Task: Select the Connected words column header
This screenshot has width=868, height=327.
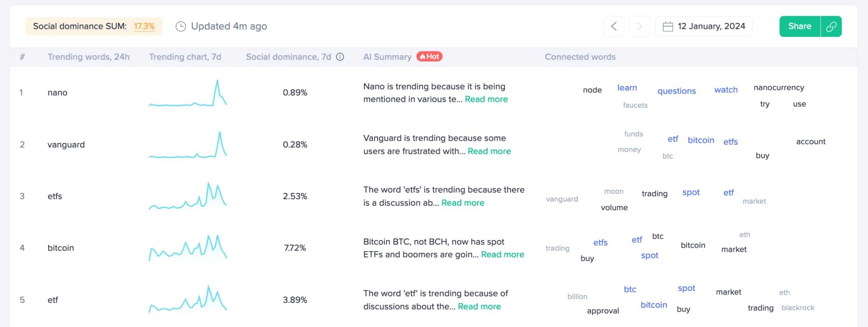Action: (x=580, y=57)
